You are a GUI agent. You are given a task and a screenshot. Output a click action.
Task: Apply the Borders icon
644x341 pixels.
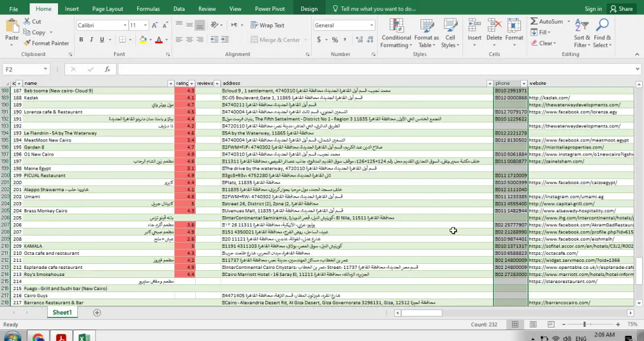(x=122, y=39)
